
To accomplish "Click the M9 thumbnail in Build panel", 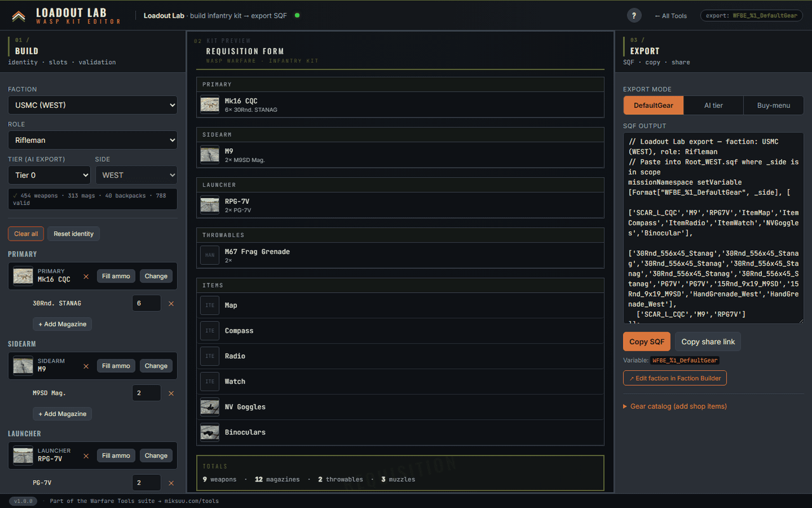I will point(23,365).
